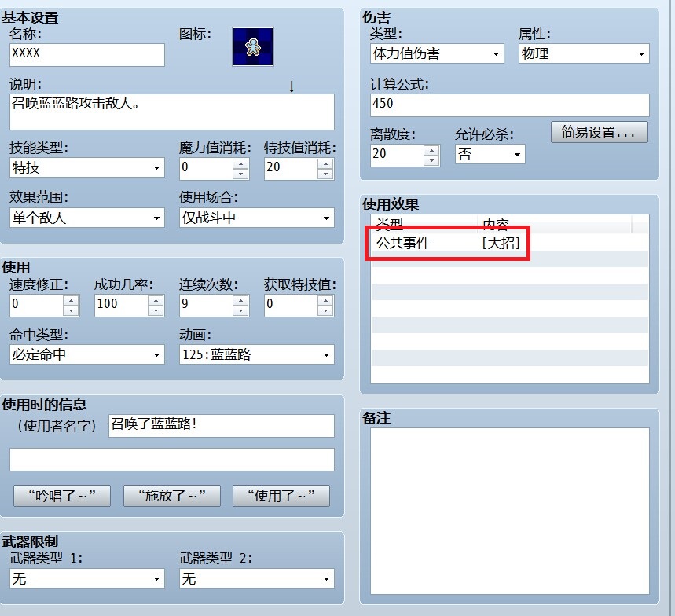Click the 类型 column header in 使用效果
675x616 pixels.
point(424,224)
